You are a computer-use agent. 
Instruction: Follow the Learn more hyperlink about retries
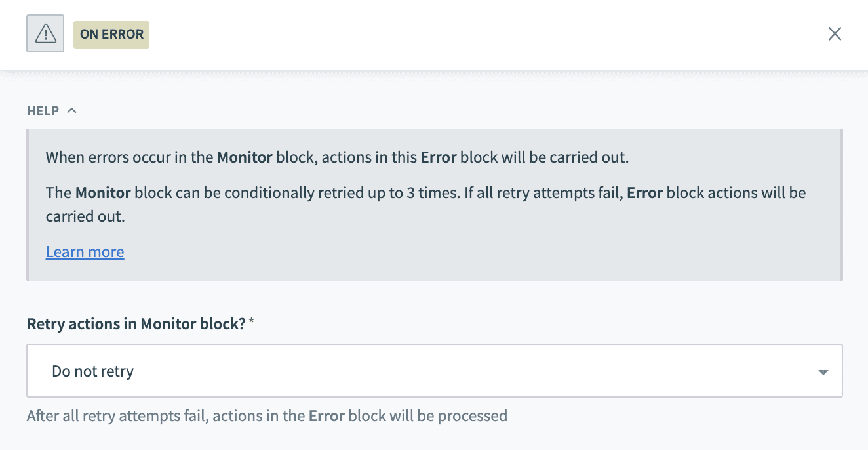pos(85,251)
